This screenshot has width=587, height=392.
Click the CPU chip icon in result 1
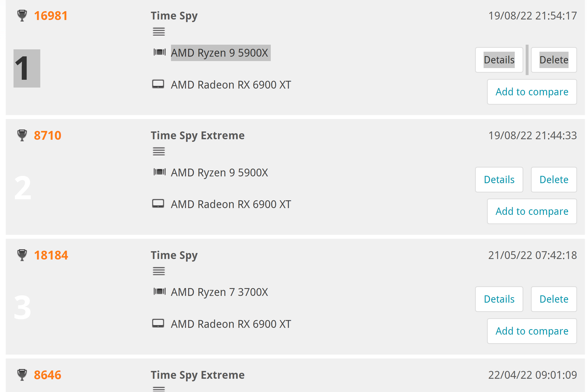[x=159, y=52]
